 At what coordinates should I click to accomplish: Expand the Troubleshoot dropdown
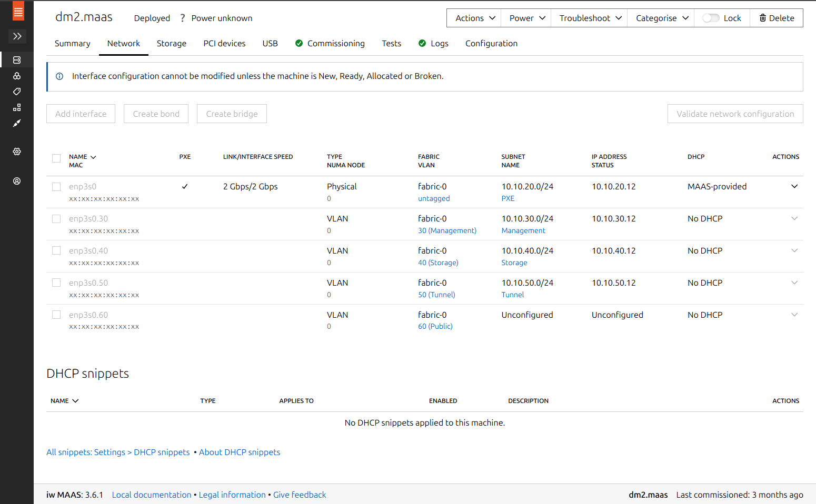pos(589,18)
